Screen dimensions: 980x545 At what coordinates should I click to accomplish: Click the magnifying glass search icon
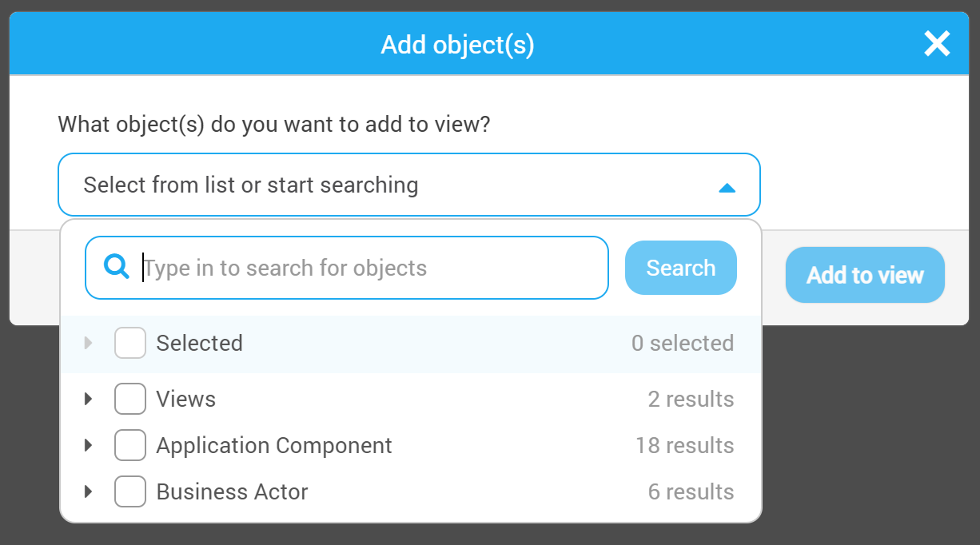coord(117,267)
